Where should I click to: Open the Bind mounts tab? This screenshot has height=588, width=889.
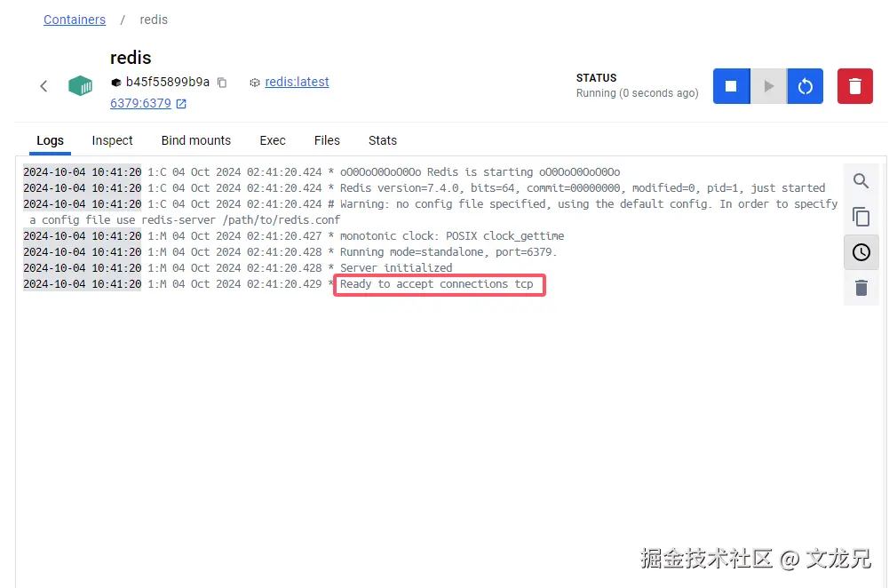[x=196, y=140]
